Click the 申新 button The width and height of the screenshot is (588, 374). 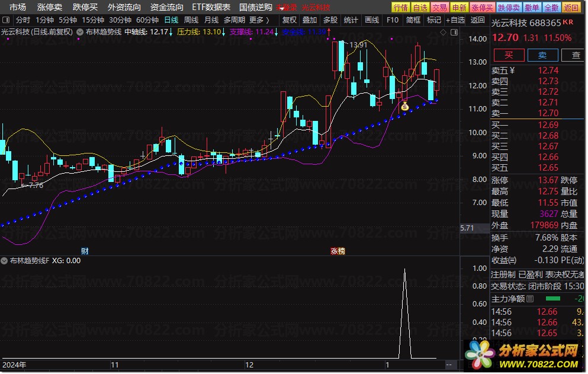pos(459,8)
